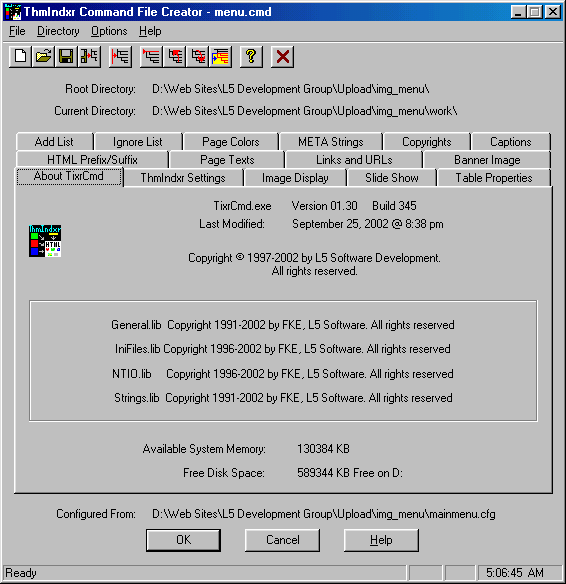Click the L5 Software Development copyright line
Image resolution: width=566 pixels, height=584 pixels.
(314, 258)
